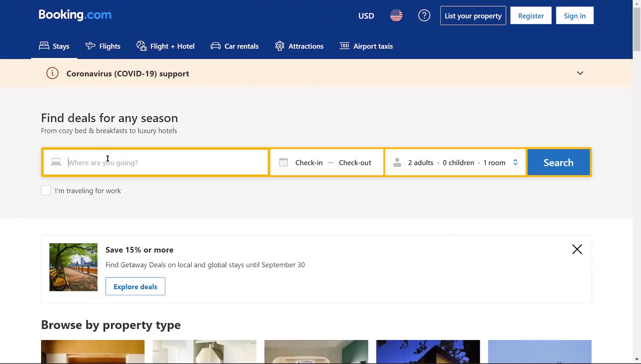641x364 pixels.
Task: Click the Booking.com logo
Action: [75, 15]
